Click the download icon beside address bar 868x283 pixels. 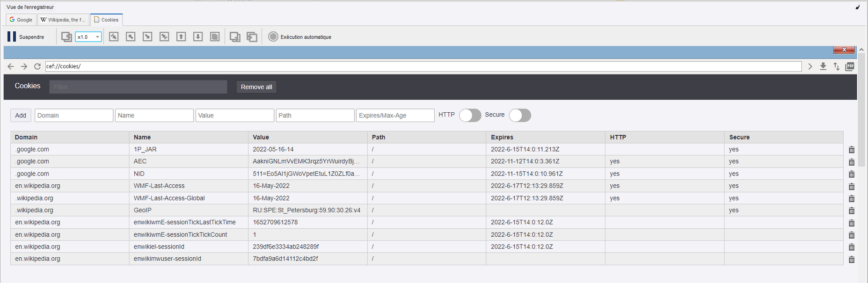click(x=823, y=66)
